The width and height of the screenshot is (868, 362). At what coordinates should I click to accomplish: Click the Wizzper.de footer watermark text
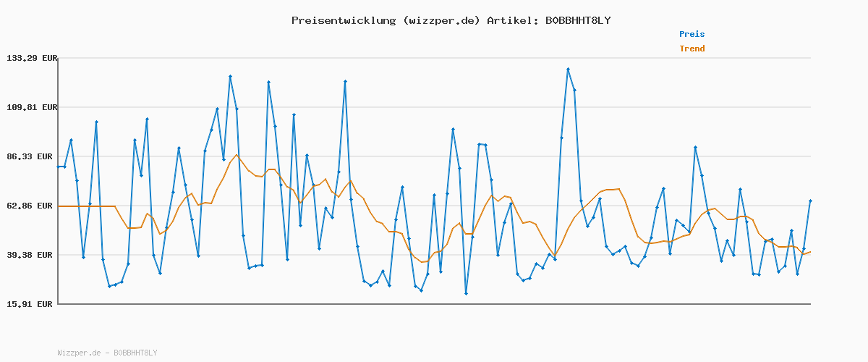point(107,353)
